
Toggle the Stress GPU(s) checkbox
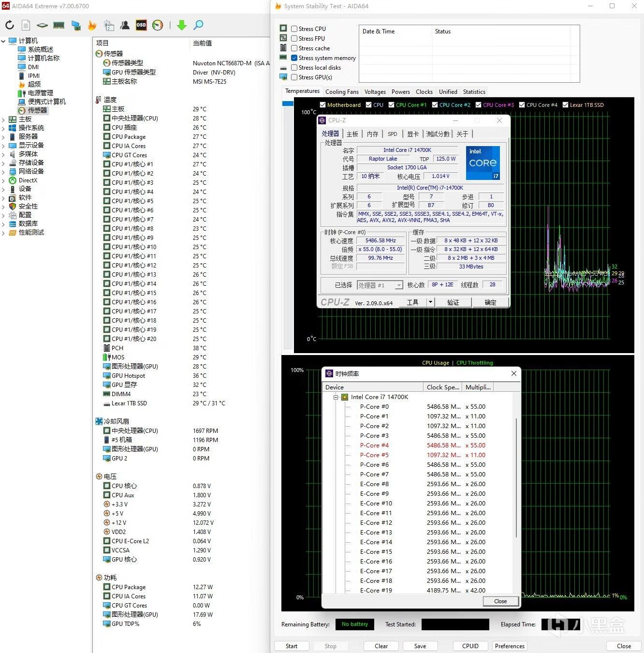coord(294,77)
